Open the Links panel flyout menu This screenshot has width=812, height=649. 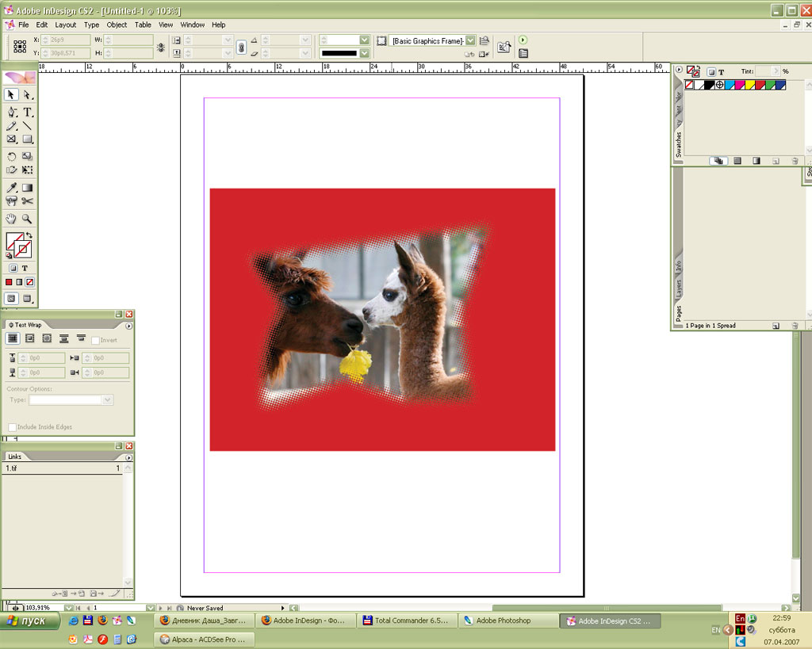point(128,457)
